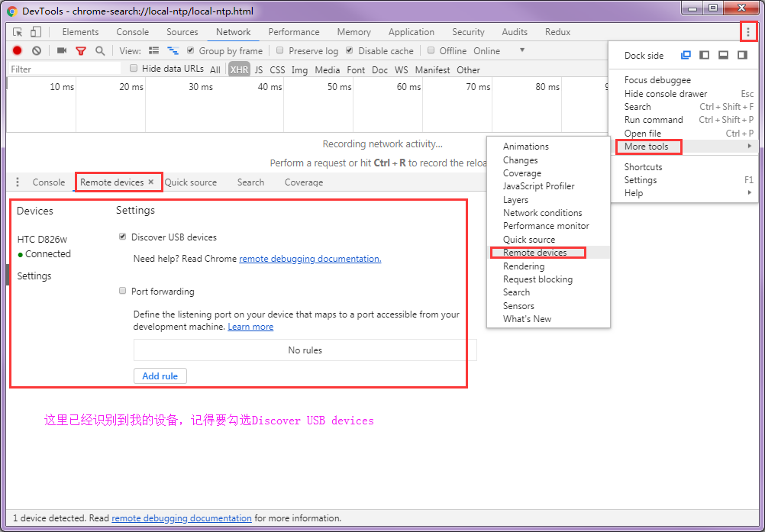Choose dock to bottom icon
This screenshot has width=765, height=532.
point(724,55)
